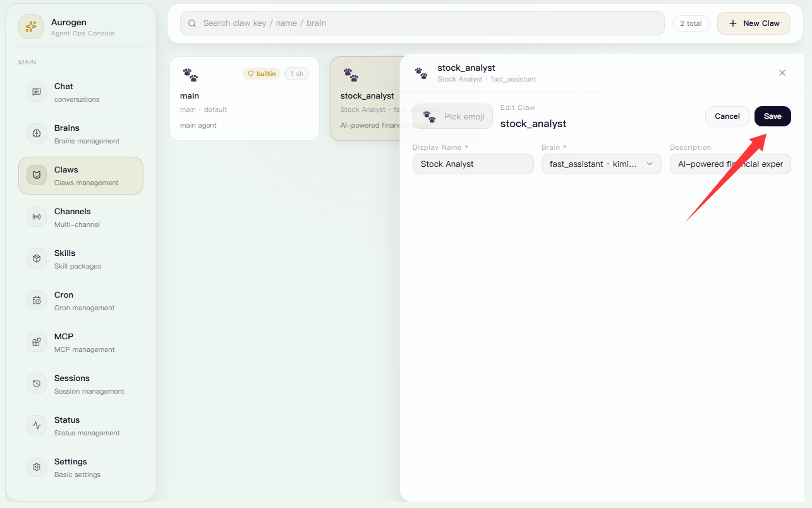Click the 'Edit Claw' label

(518, 107)
